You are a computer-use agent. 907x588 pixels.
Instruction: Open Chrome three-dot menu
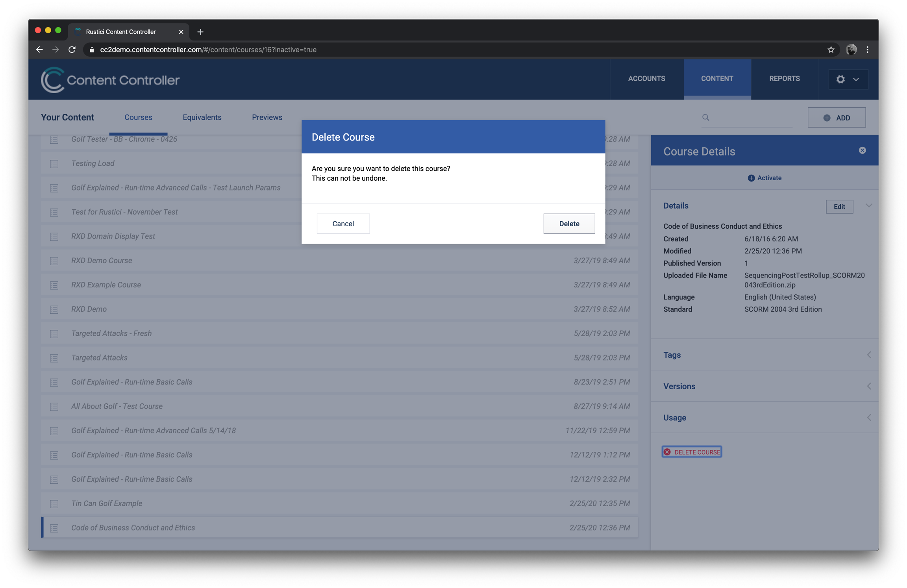point(867,50)
